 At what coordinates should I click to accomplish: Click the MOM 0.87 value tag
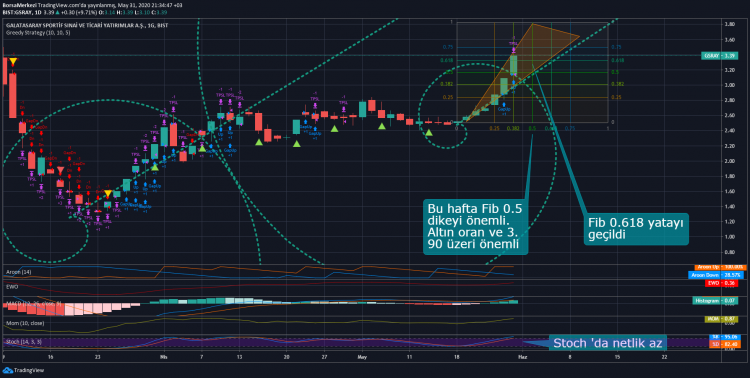point(721,319)
